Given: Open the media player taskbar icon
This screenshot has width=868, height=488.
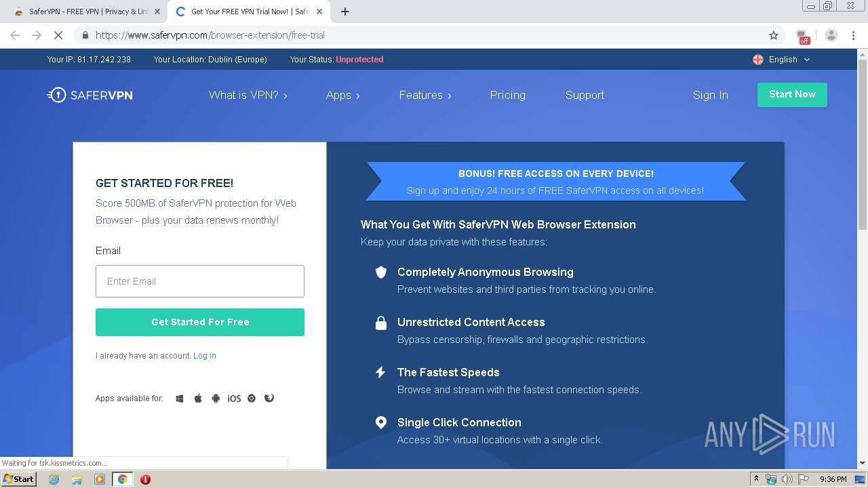Looking at the screenshot, I should point(100,479).
